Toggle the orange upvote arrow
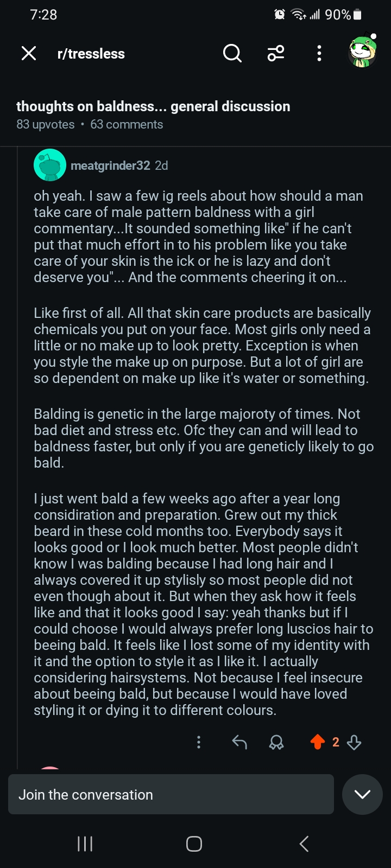This screenshot has width=391, height=868. (x=318, y=742)
